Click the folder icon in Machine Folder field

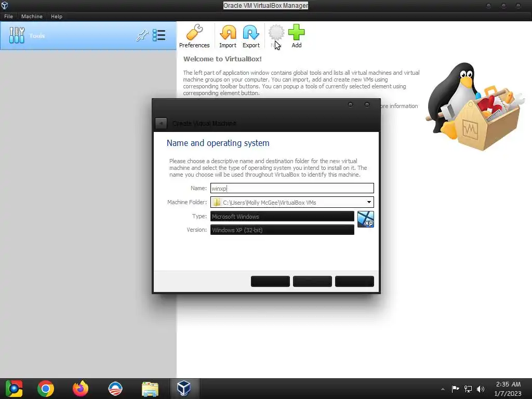(217, 202)
